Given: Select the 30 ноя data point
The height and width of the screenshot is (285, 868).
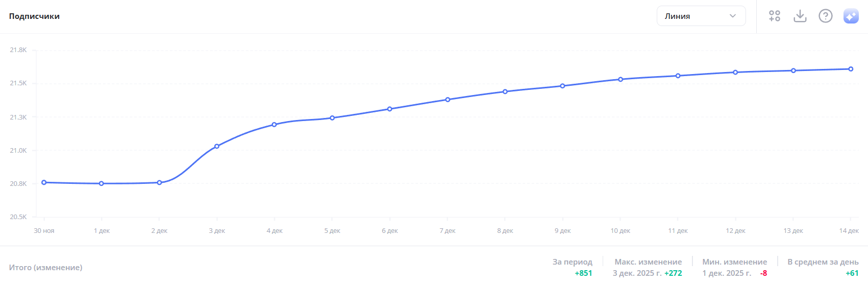Looking at the screenshot, I should point(44,182).
